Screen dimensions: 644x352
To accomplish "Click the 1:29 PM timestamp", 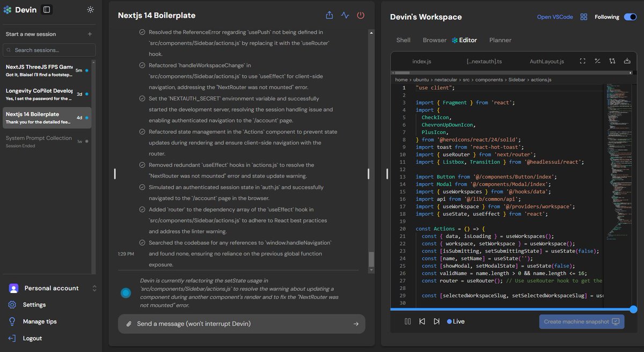I will coord(126,254).
